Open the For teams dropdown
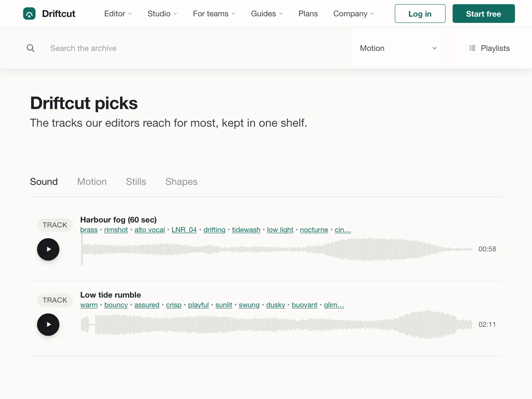The image size is (532, 399). click(x=214, y=14)
